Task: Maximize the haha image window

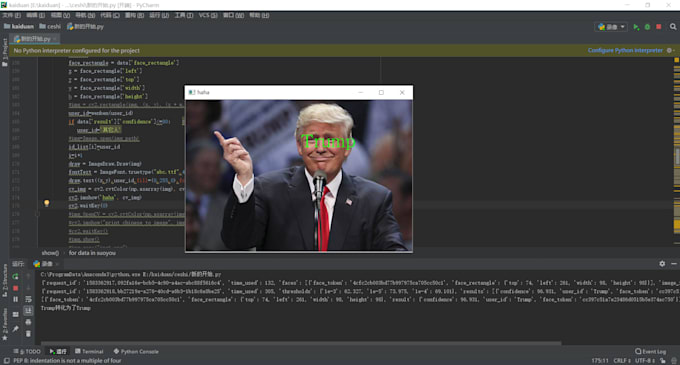Action: click(381, 92)
